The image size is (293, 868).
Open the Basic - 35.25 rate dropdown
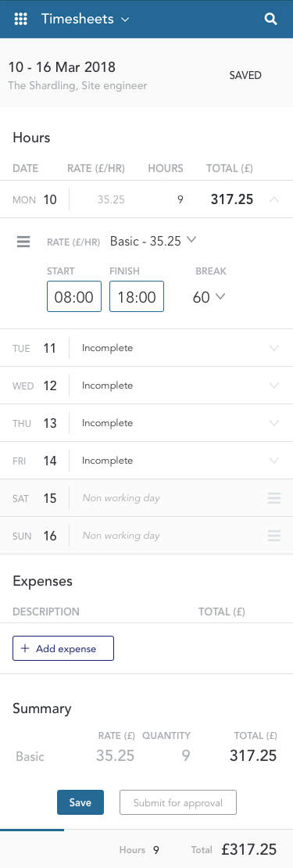[153, 241]
